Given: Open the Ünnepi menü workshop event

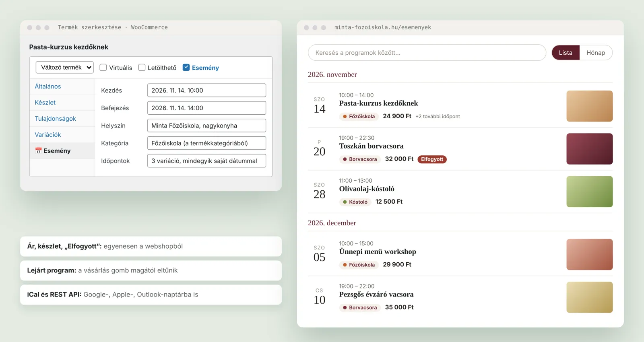Looking at the screenshot, I should tap(378, 251).
